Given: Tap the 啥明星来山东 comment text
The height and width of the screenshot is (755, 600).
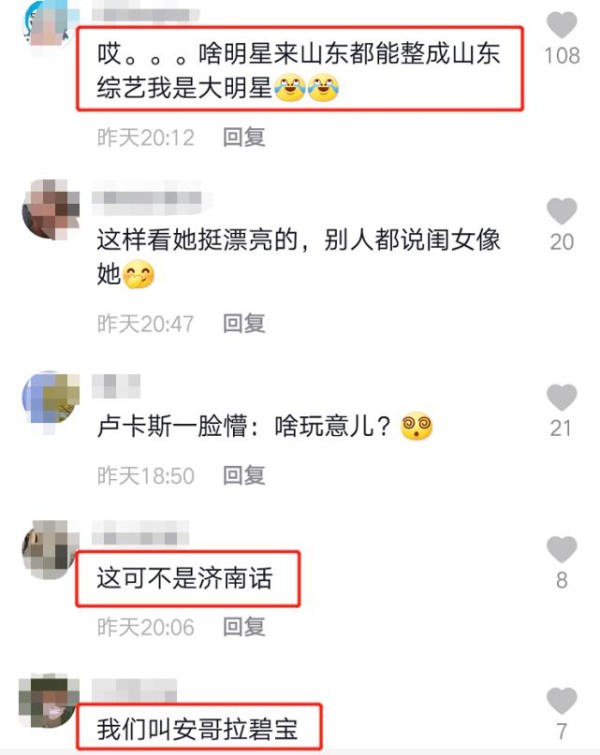Looking at the screenshot, I should (x=299, y=70).
